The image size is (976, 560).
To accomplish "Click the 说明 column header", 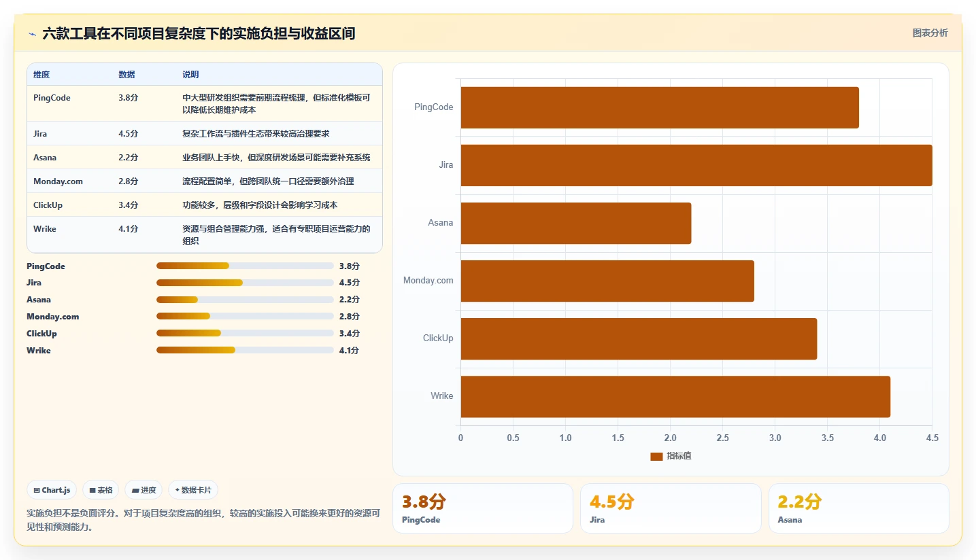I will (x=190, y=75).
